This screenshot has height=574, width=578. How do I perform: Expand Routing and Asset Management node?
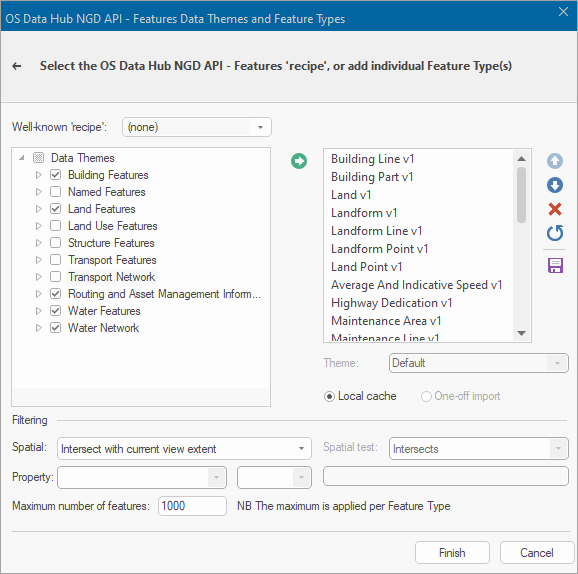[x=38, y=294]
